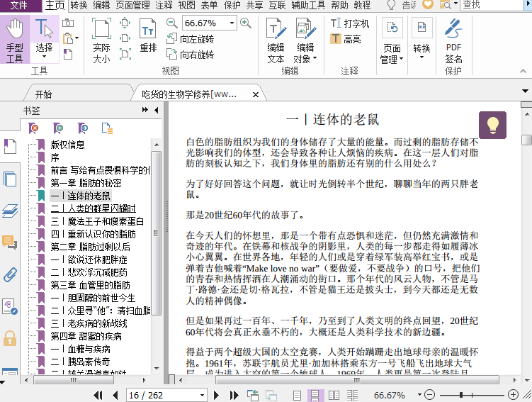Enable single page view mode
This screenshot has height=402, width=532.
tap(297, 395)
